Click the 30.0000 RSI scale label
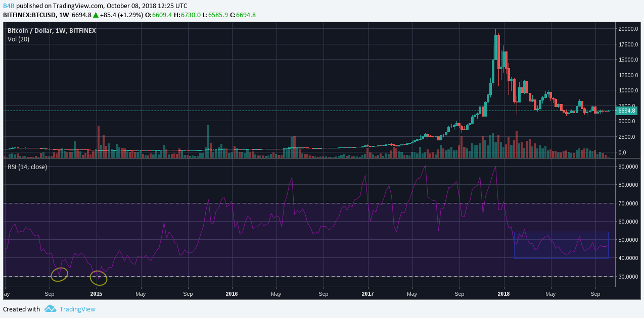This screenshot has width=644, height=318. pyautogui.click(x=628, y=277)
